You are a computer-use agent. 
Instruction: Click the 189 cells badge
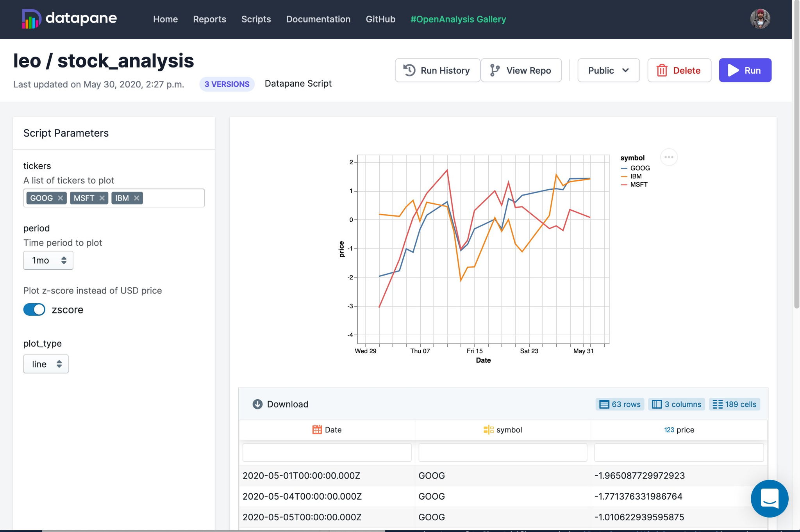(734, 404)
